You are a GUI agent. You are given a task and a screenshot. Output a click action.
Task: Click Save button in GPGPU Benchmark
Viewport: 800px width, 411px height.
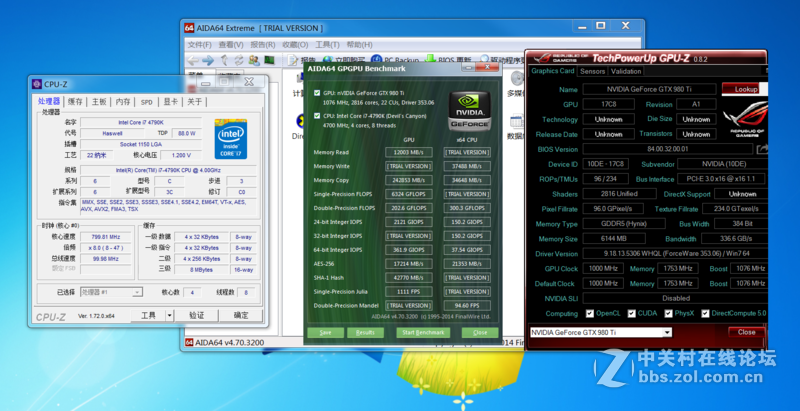tap(325, 332)
